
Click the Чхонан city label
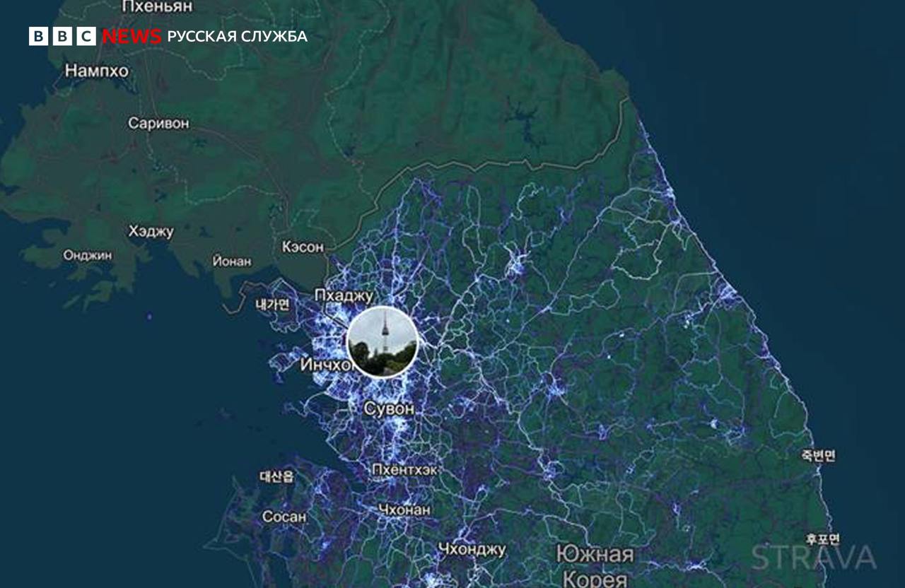click(x=404, y=510)
